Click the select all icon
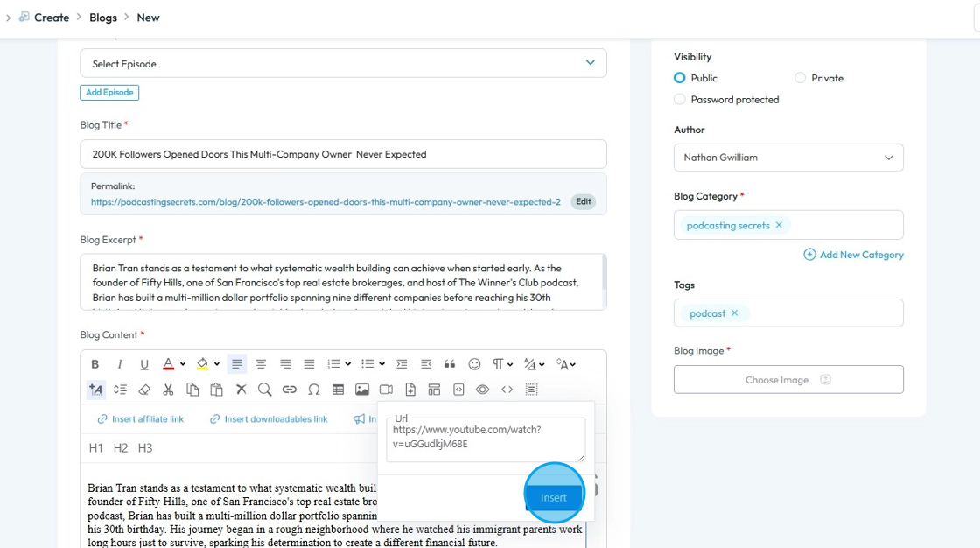Image resolution: width=980 pixels, height=548 pixels. pos(531,390)
